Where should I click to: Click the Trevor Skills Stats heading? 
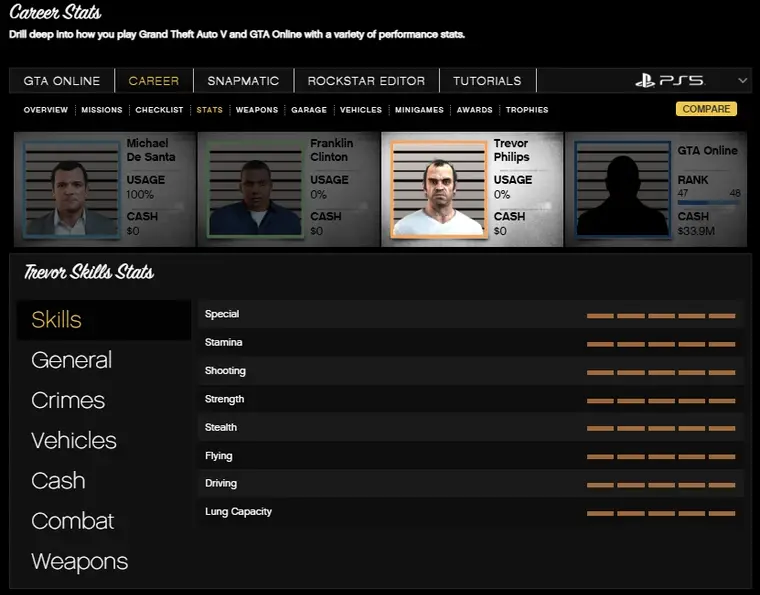point(89,272)
